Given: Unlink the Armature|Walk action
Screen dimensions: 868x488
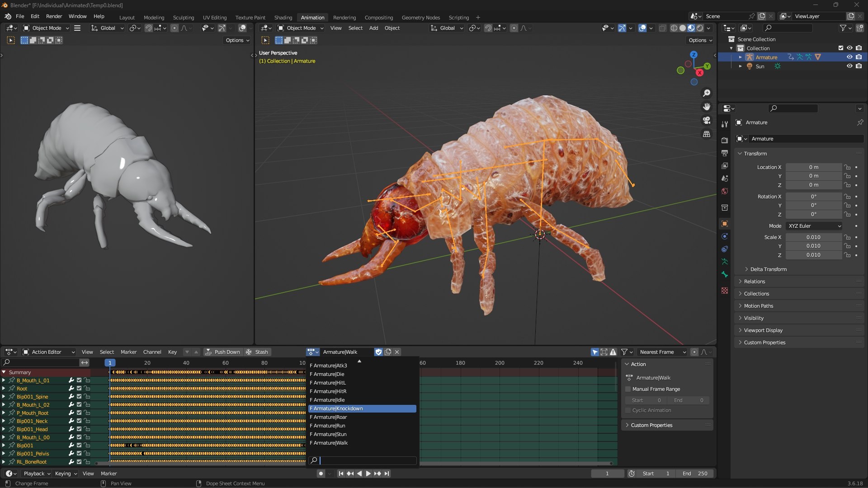Looking at the screenshot, I should point(397,352).
